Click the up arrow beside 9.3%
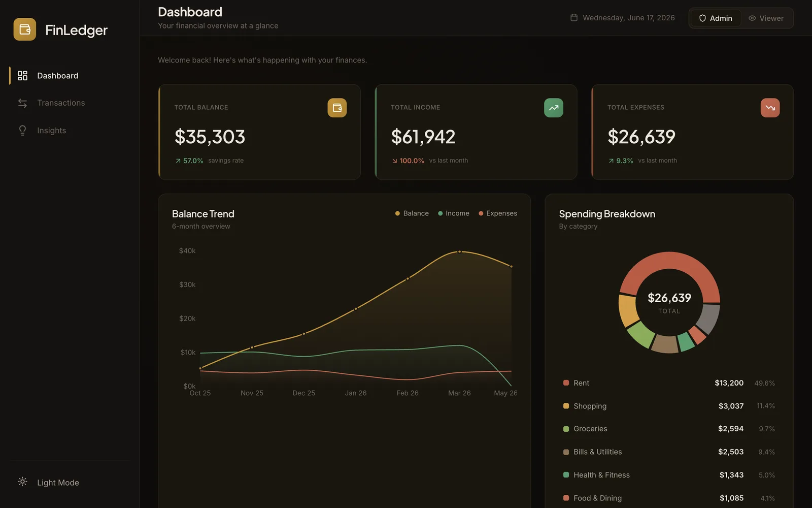The image size is (812, 508). coord(611,161)
